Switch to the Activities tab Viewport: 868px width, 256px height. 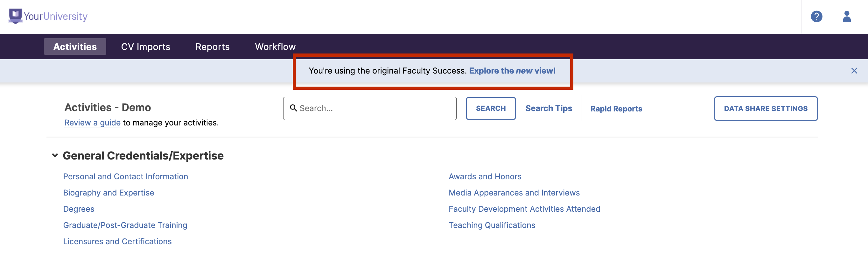point(75,46)
